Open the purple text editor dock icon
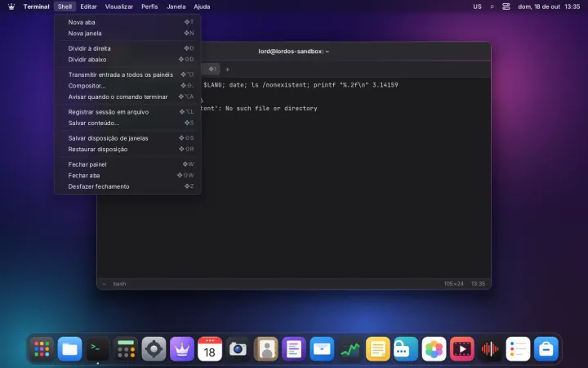Viewport: 588px width, 368px height. point(294,349)
